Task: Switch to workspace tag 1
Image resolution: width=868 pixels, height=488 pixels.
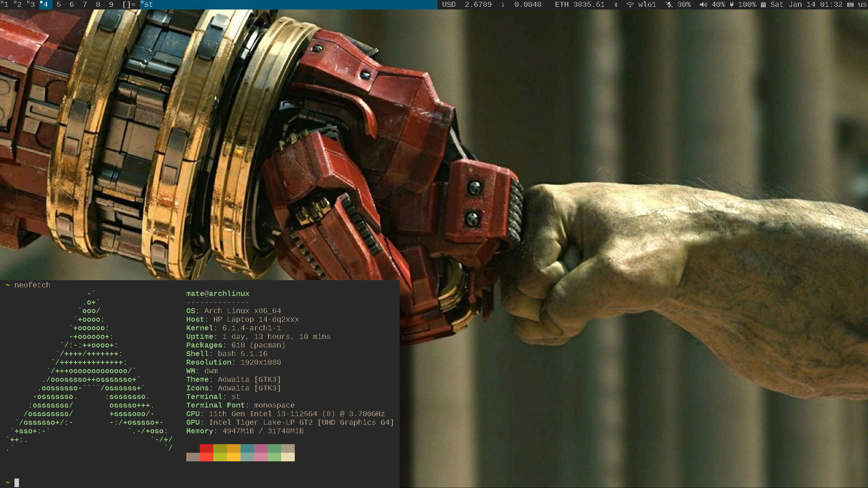Action: (x=5, y=5)
